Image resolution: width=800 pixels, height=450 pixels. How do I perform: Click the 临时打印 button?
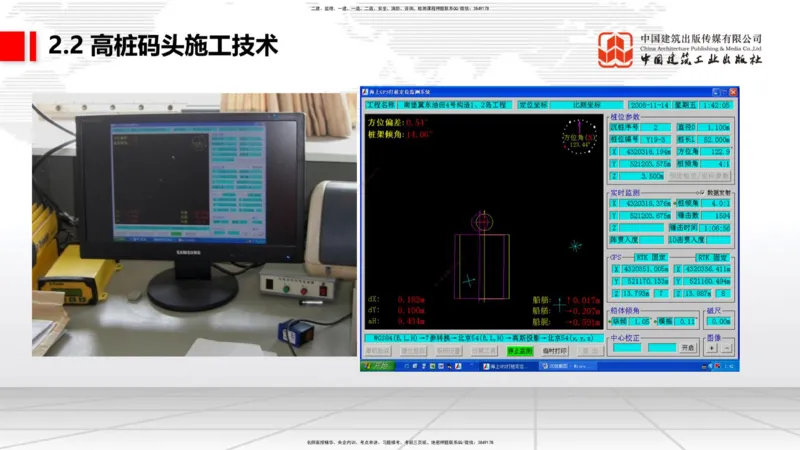point(555,351)
